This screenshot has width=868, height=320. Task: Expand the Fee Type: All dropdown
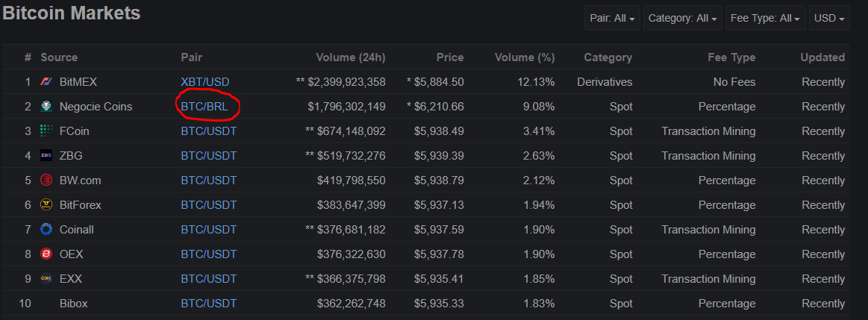click(x=765, y=18)
